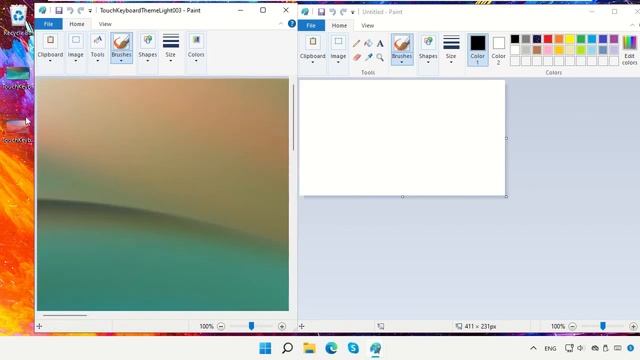Viewport: 640px width, 360px height.
Task: Open Edit colors dialog
Action: [x=629, y=50]
